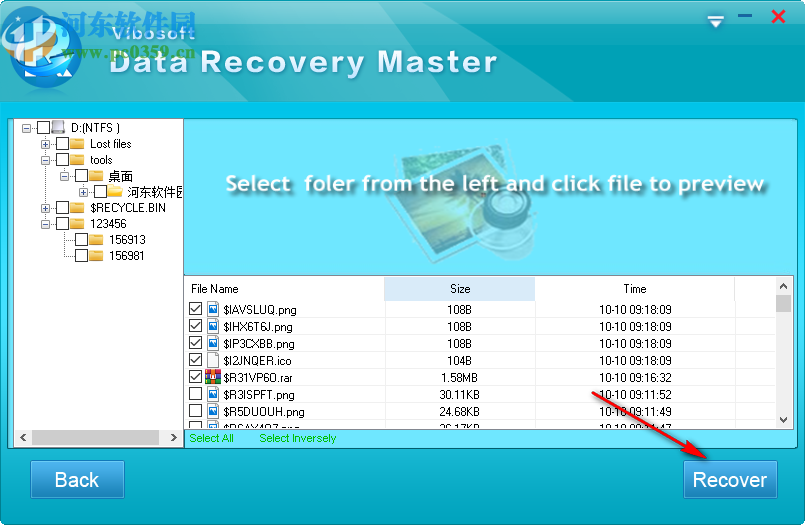Click the D: drive icon
Image resolution: width=805 pixels, height=525 pixels.
59,127
